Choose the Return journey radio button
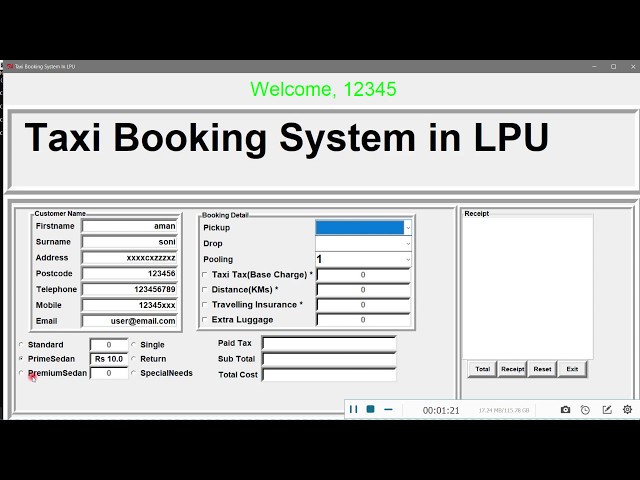The image size is (640, 480). 133,358
